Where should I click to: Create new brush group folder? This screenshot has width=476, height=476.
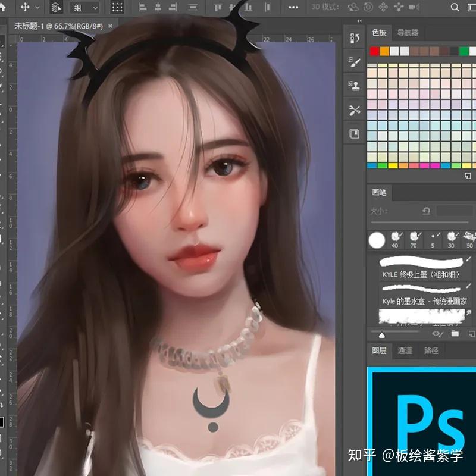(455, 334)
